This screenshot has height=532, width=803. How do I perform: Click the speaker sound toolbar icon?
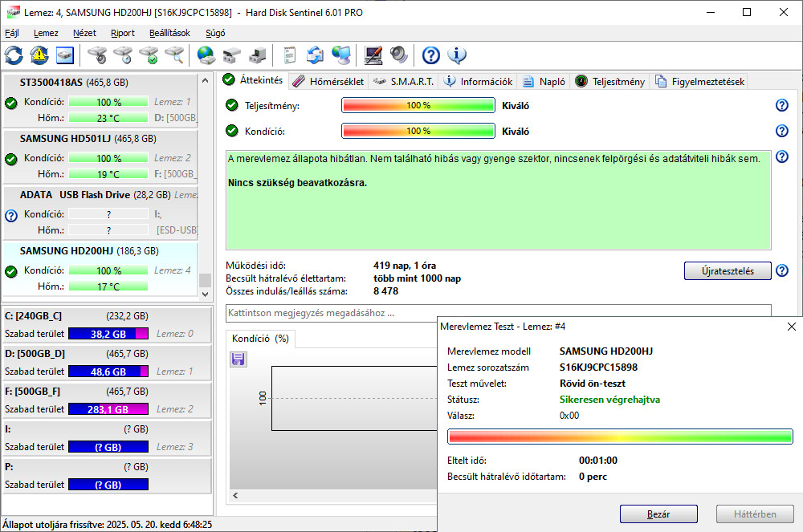click(398, 55)
